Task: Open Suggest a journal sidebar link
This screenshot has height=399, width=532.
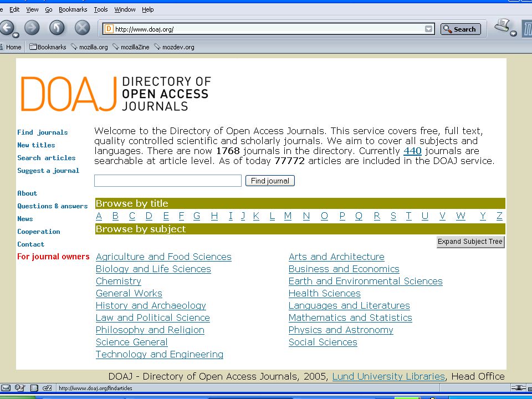Action: coord(48,170)
